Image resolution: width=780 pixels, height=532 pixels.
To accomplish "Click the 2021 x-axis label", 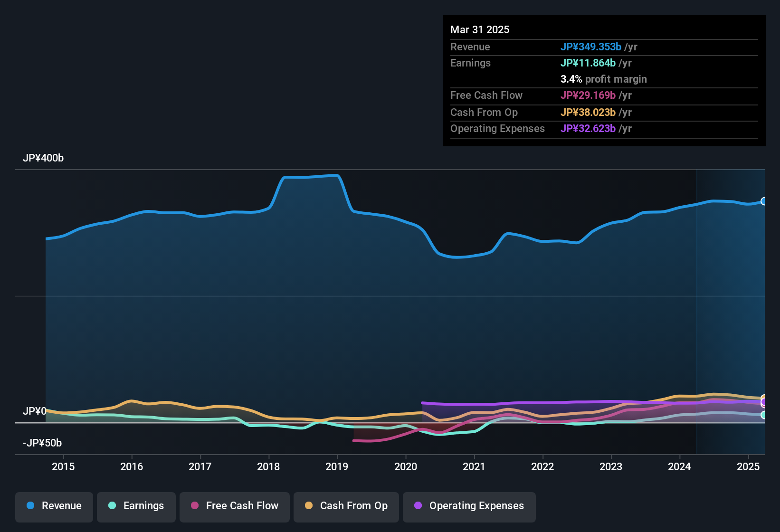I will pos(474,466).
